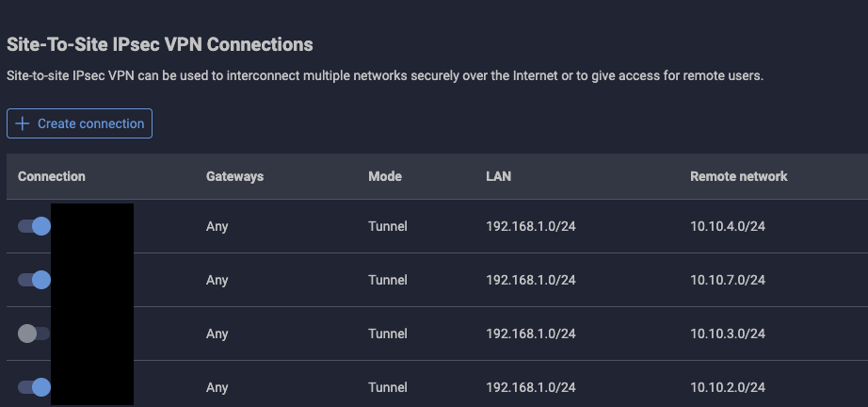
Task: Click the plus icon in Create connection
Action: 23,123
